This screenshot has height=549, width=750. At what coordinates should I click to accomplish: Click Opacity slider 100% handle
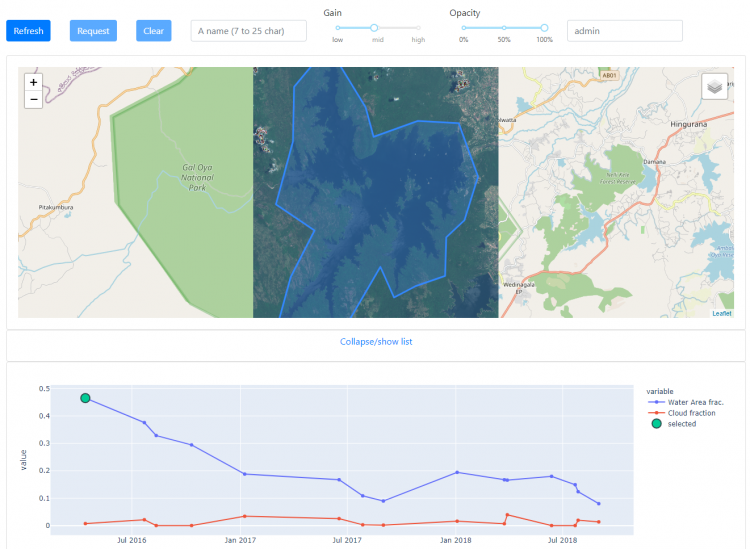pyautogui.click(x=544, y=28)
